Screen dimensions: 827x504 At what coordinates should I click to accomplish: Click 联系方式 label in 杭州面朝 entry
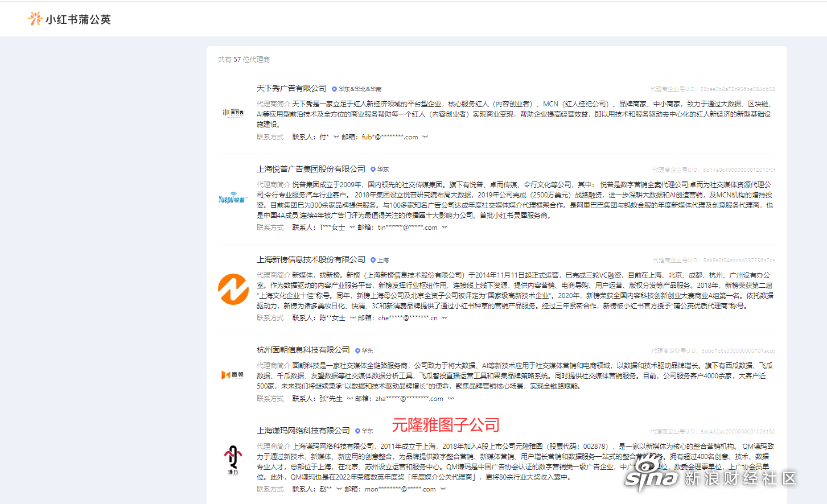tap(270, 399)
